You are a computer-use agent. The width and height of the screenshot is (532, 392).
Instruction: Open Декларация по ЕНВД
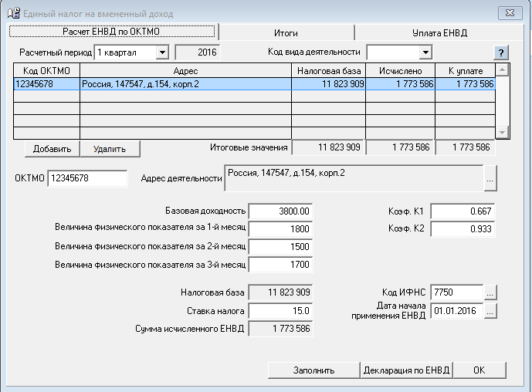coord(406,370)
